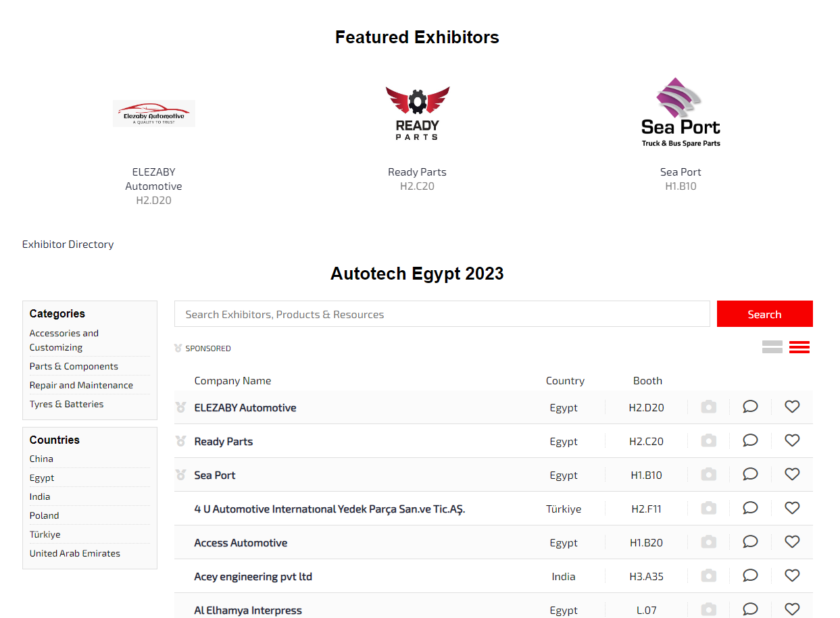Open ELEZABY Automotive featured exhibitor name link

[153, 179]
